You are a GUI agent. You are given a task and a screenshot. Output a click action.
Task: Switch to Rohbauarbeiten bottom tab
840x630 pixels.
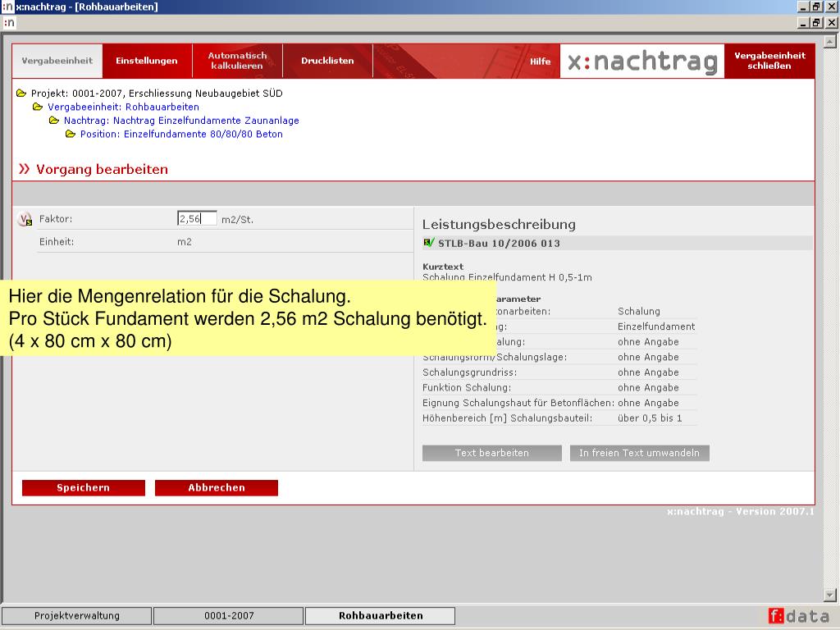tap(381, 616)
